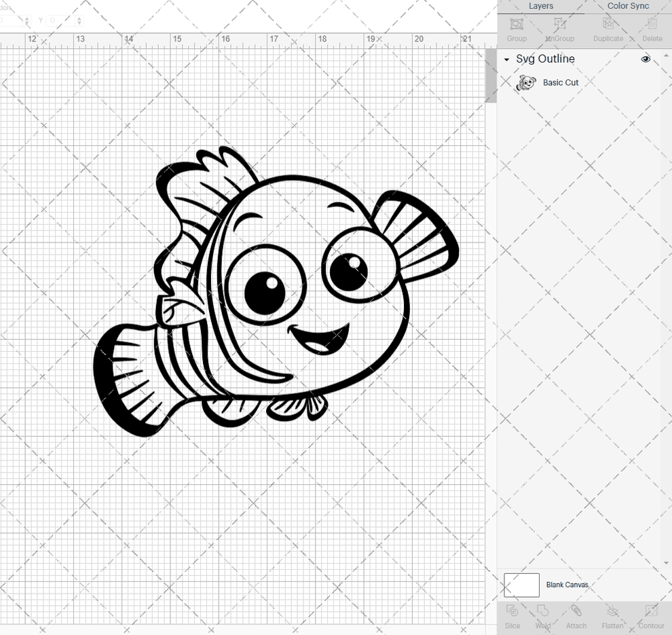Select the Flatten tool
Image resolution: width=672 pixels, height=635 pixels.
coord(612,617)
